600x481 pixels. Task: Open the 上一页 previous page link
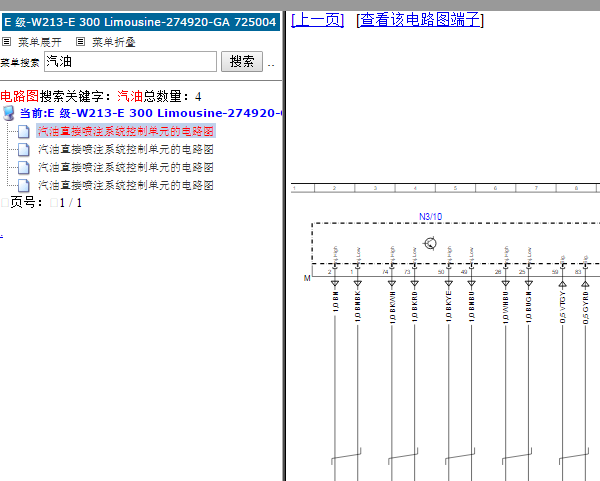tap(318, 20)
